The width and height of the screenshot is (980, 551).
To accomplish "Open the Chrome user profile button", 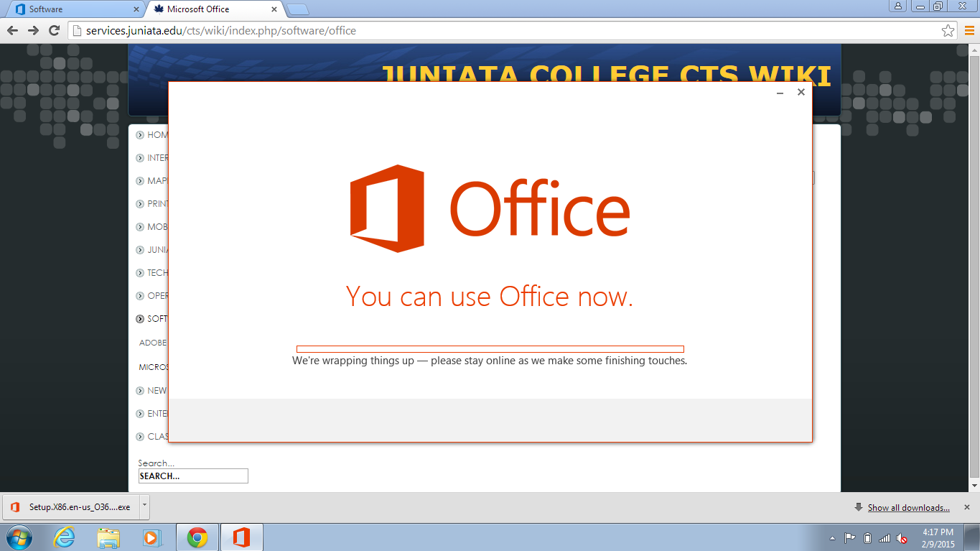I will click(x=898, y=6).
